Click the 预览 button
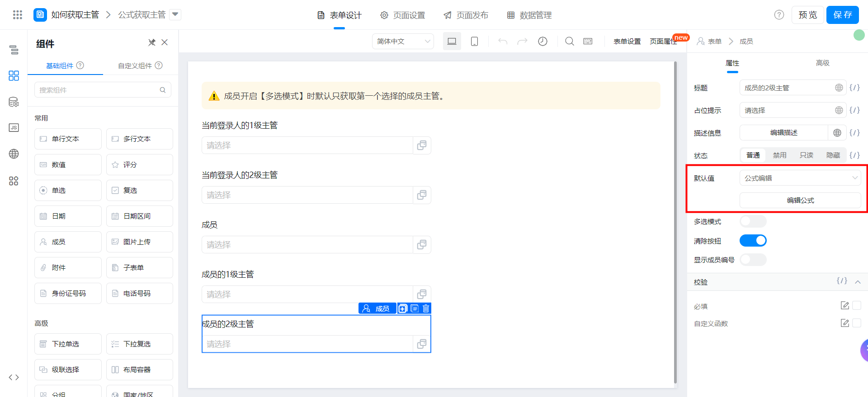The image size is (868, 397). (x=808, y=15)
